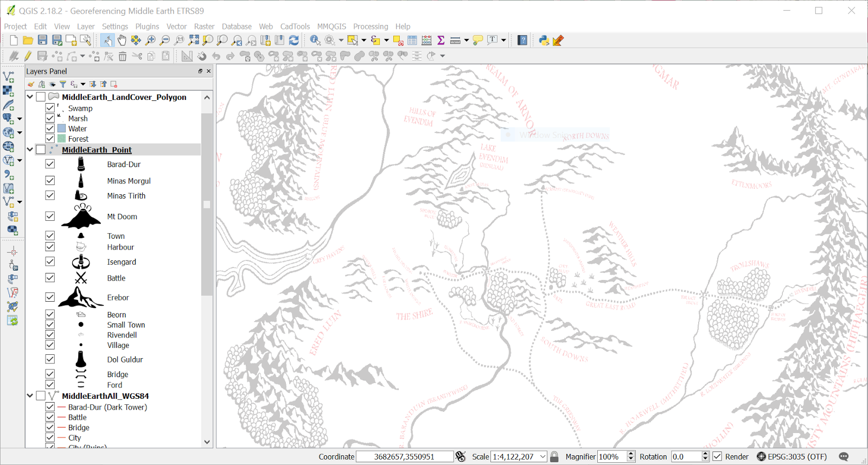Zoom to full extent of the map

tap(194, 40)
